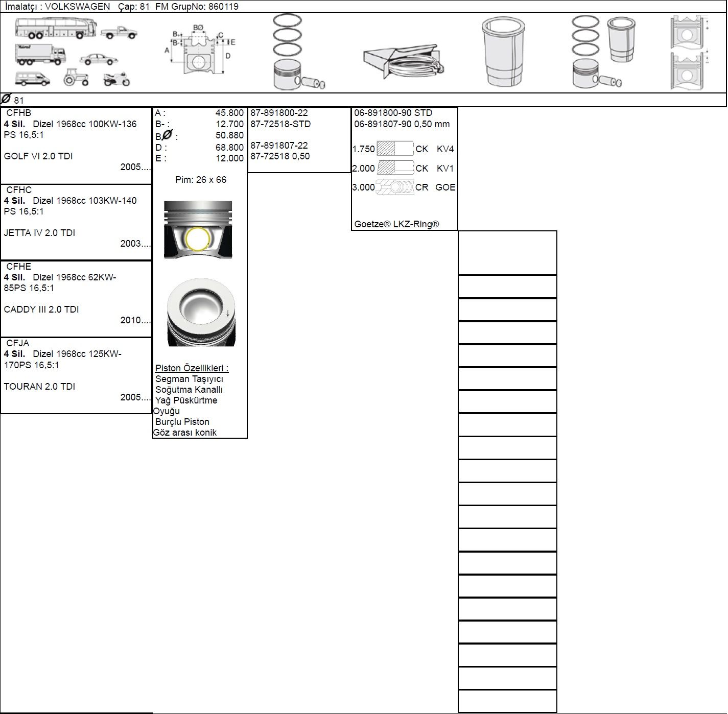Select the manufacturer text 'VOLKSWAGEN'
This screenshot has height=714, width=728.
(x=77, y=7)
